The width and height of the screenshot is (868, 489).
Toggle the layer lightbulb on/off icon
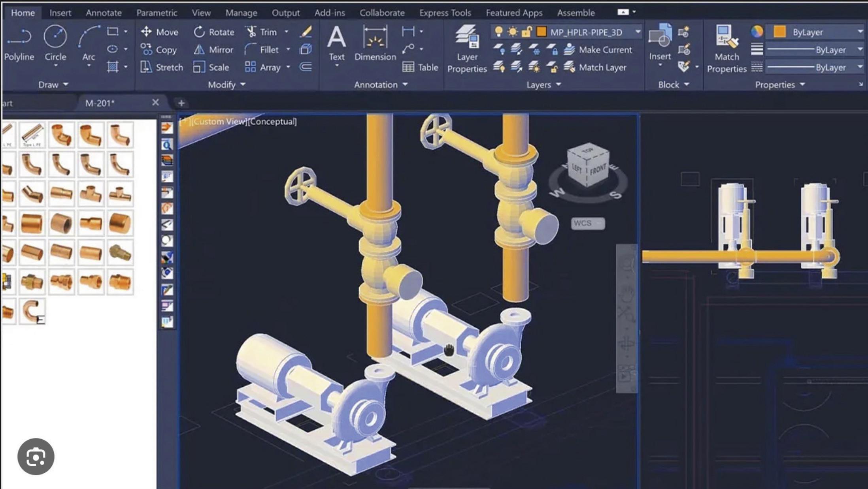[x=499, y=32]
